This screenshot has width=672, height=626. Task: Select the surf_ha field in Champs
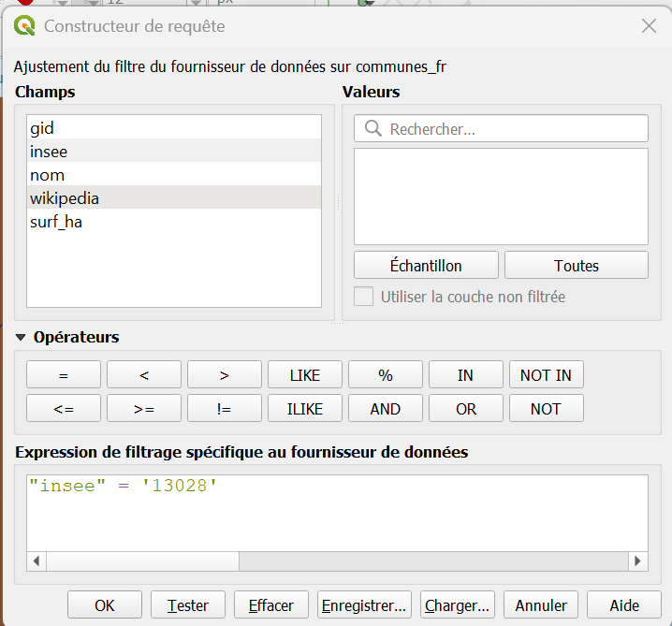pos(173,221)
